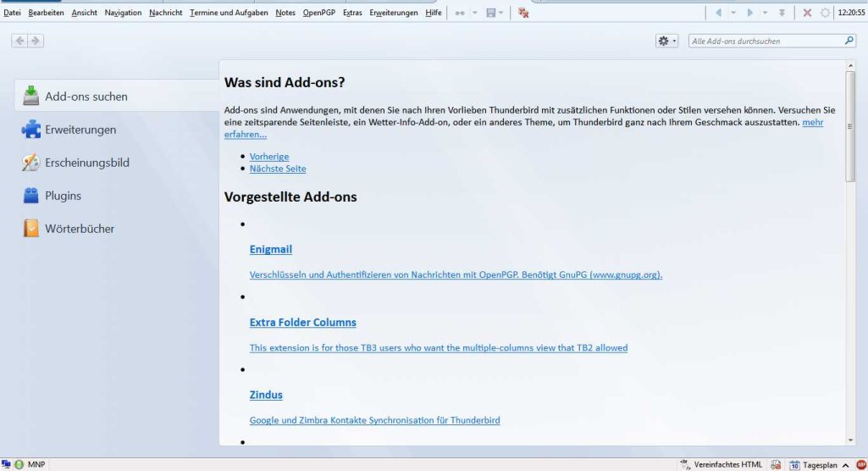Click the HTML mode icon beside Vereinfachtes HTML
This screenshot has width=868, height=471.
coord(685,464)
